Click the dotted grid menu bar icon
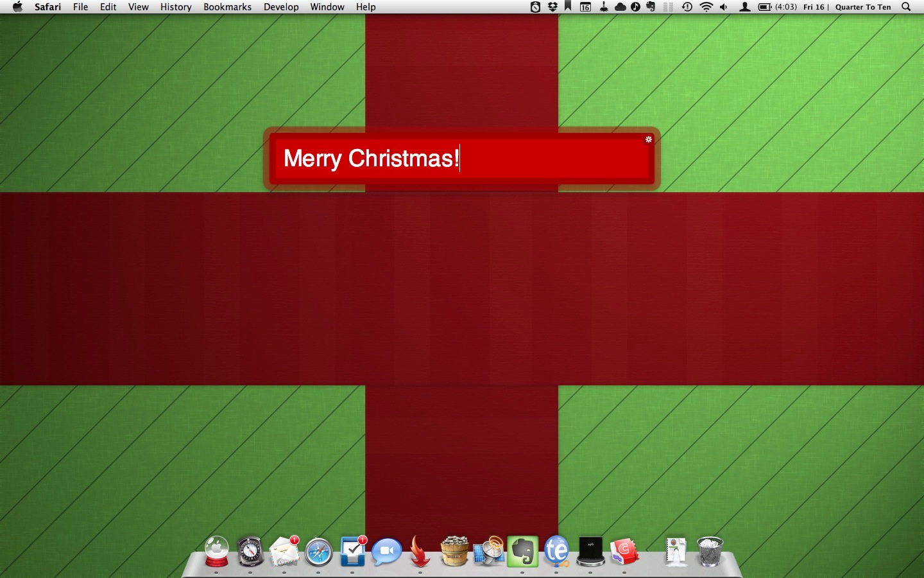This screenshot has height=578, width=924. [668, 7]
